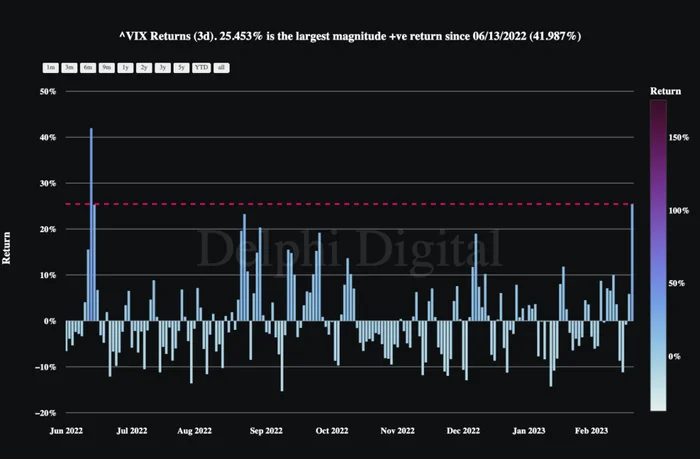Screen dimensions: 700x459
Task: Click the 30% y-axis tick label
Action: 48,184
